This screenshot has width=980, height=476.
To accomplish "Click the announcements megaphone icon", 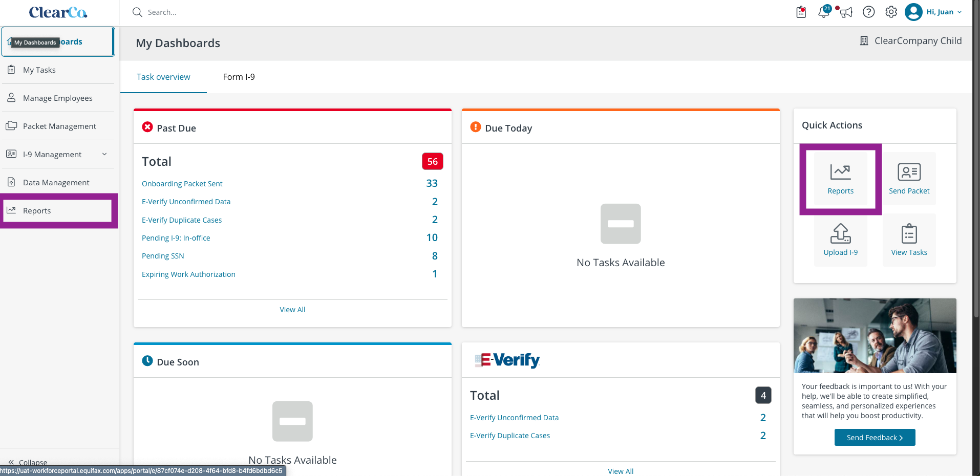I will pyautogui.click(x=846, y=12).
